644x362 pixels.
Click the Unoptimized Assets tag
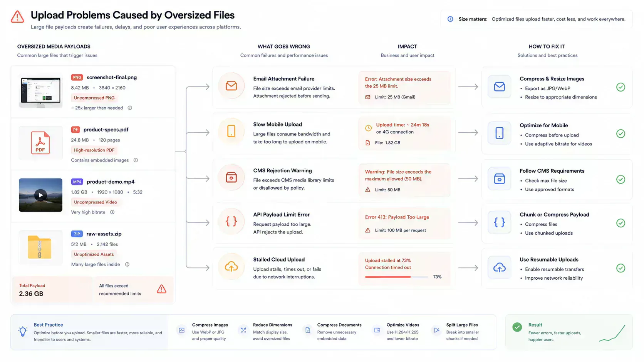[94, 255]
